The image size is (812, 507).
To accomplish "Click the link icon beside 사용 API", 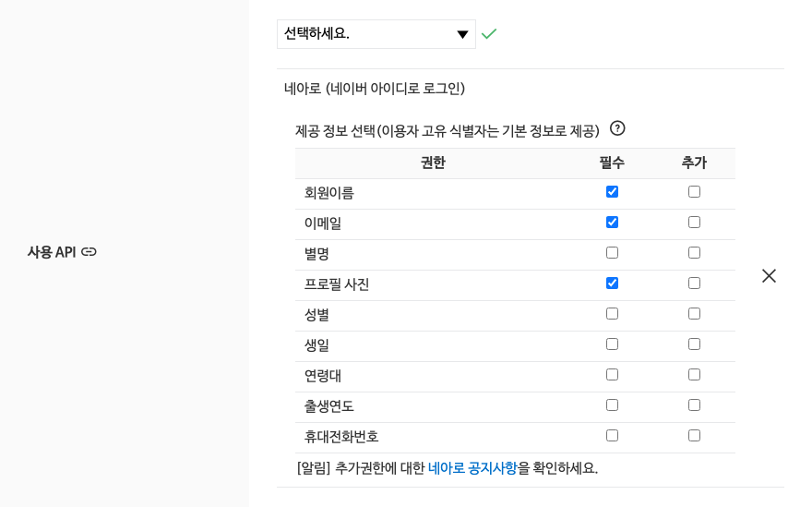I will click(90, 252).
